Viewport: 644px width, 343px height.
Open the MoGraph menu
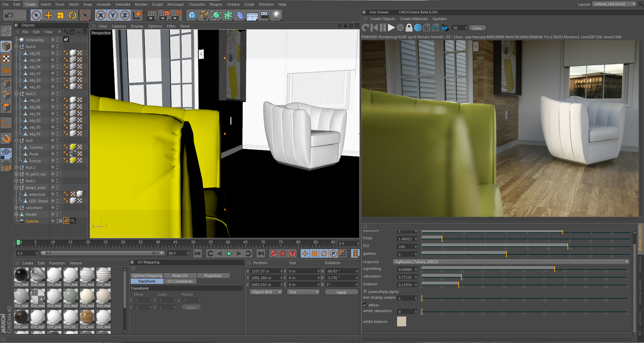click(176, 4)
